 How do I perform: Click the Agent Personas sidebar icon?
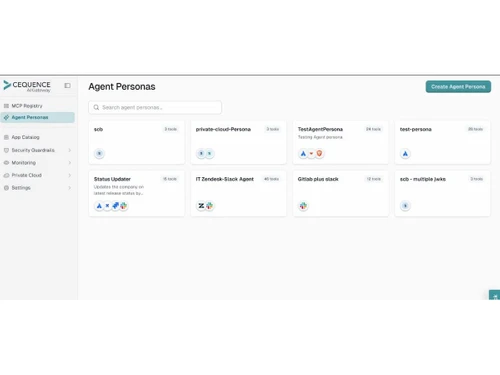6,117
